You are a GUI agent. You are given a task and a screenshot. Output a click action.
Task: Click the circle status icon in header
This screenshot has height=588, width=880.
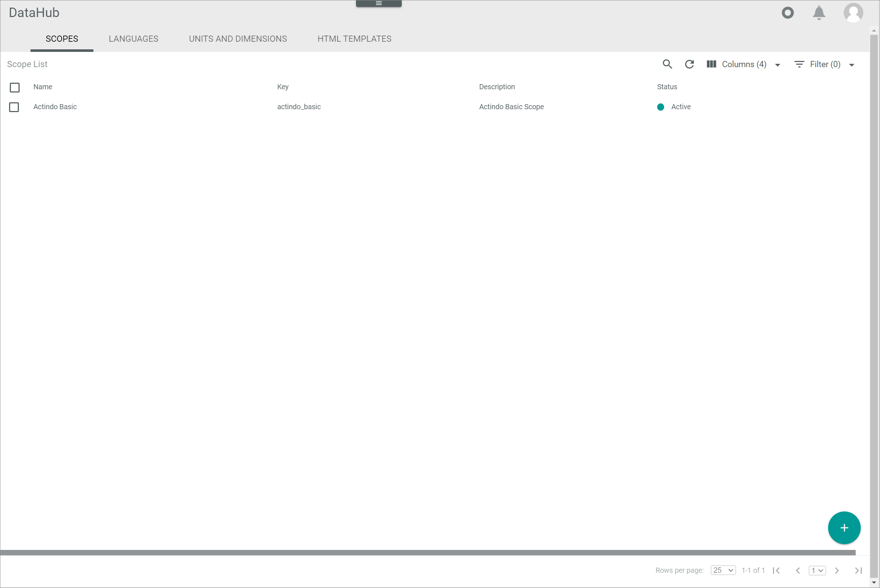(788, 13)
